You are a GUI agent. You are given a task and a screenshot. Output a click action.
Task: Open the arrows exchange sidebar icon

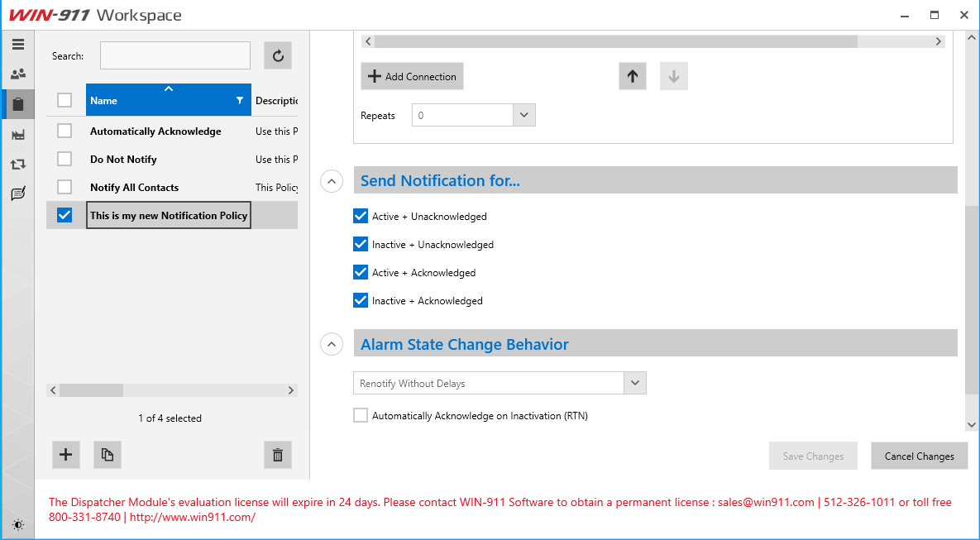tap(17, 165)
